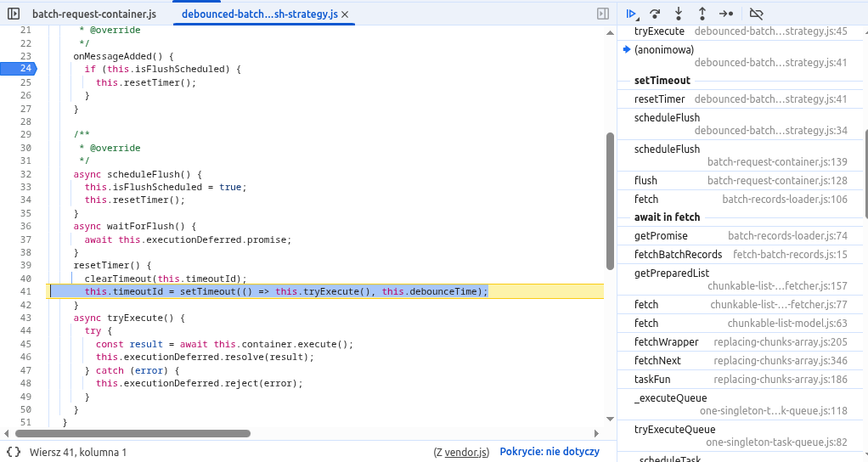Add a breakpoint on line 45
Image resolution: width=868 pixels, height=462 pixels.
click(x=25, y=344)
